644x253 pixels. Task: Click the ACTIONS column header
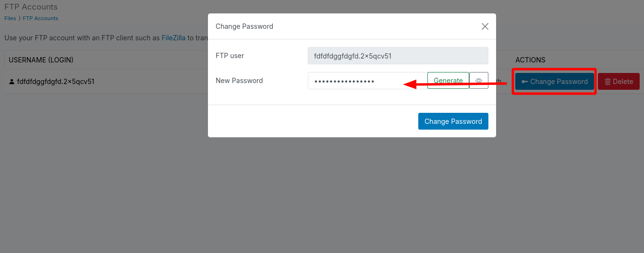coord(530,60)
